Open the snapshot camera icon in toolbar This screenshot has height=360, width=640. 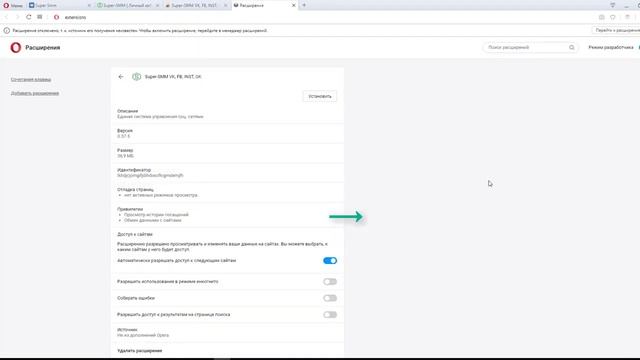coord(601,17)
